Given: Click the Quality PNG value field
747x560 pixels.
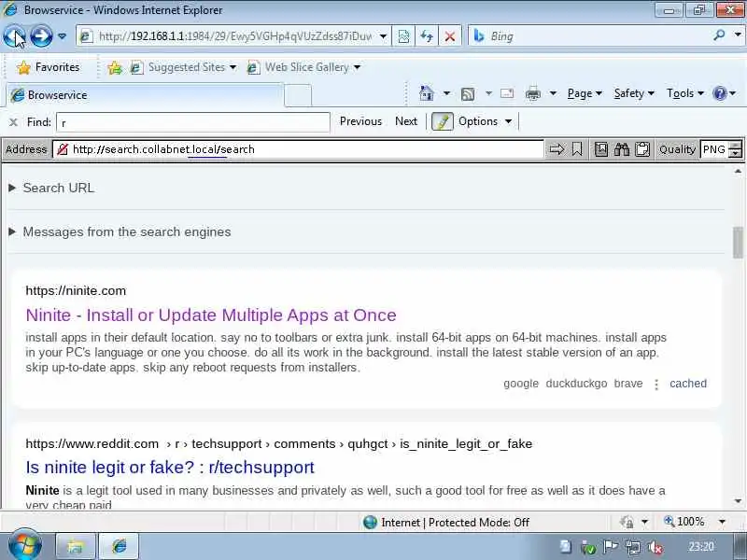Looking at the screenshot, I should coord(714,149).
